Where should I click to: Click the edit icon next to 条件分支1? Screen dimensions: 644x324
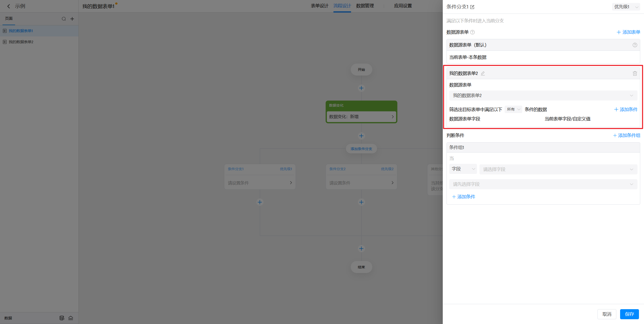point(472,7)
